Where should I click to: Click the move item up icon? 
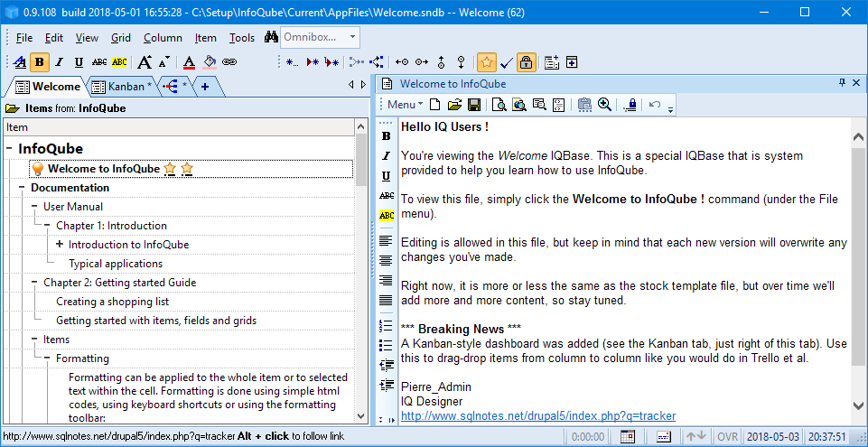click(x=441, y=62)
